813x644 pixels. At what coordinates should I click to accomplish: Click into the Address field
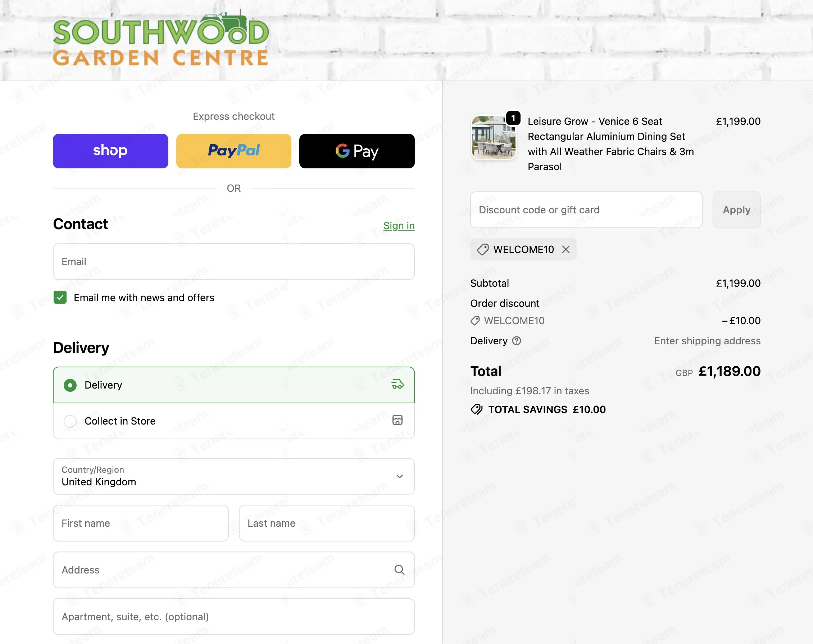(x=234, y=570)
